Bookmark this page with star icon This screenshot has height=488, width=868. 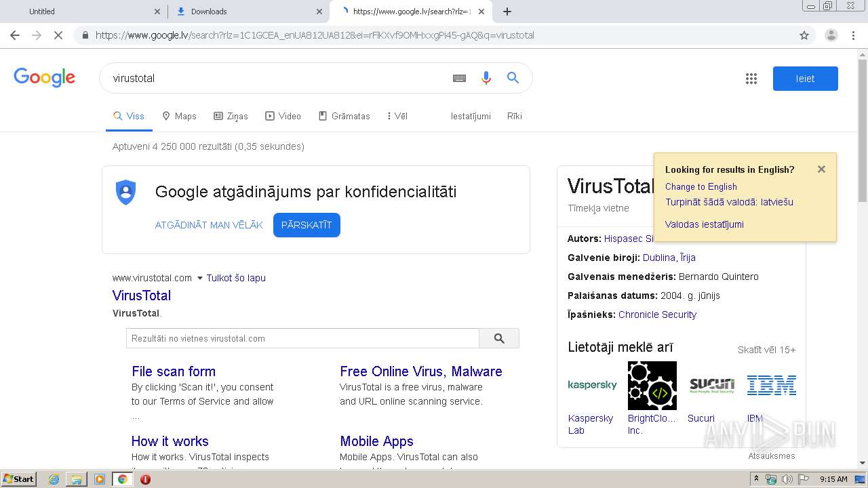pos(804,35)
